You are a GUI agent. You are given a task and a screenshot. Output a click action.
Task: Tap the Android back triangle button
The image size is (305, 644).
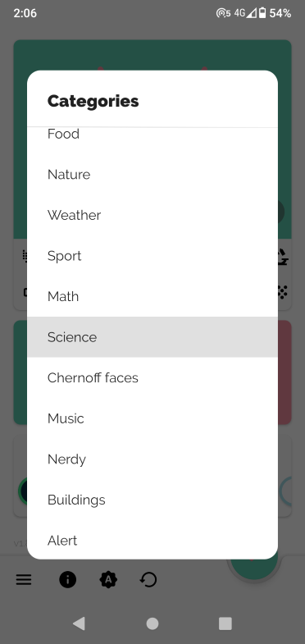(79, 623)
